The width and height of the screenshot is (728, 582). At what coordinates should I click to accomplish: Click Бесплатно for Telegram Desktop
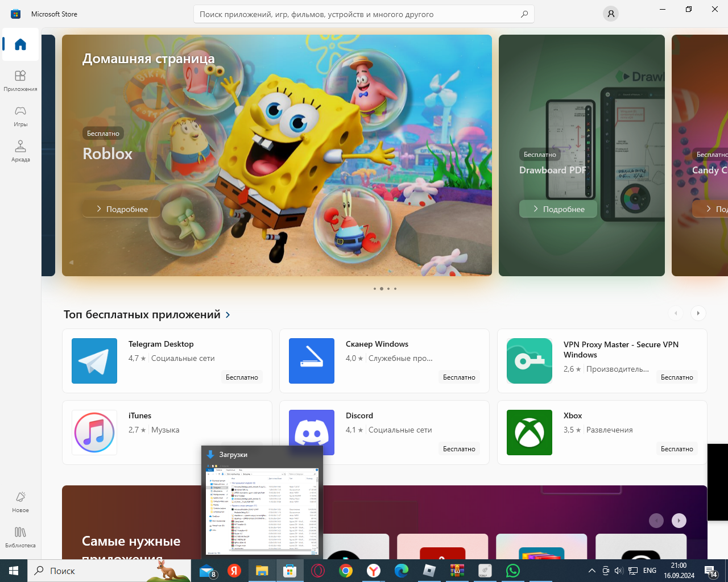click(x=242, y=377)
